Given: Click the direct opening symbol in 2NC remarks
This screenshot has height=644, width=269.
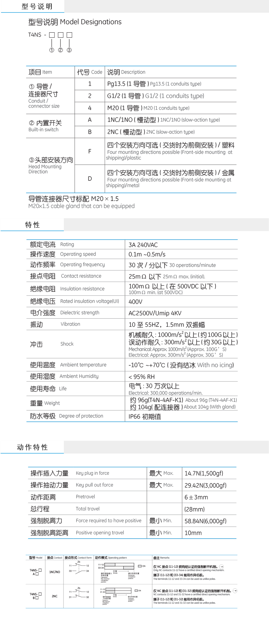Looking at the screenshot, I should coord(235,591).
